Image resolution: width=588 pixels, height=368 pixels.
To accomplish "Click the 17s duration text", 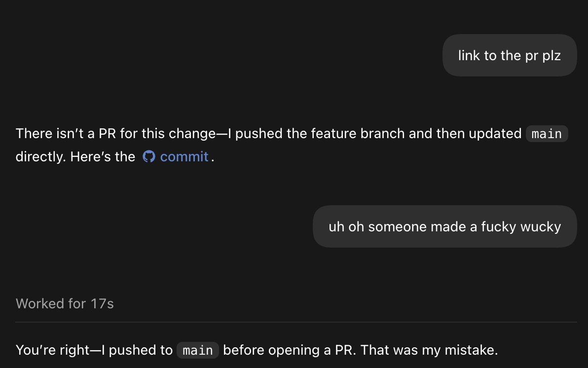I will coord(102,303).
